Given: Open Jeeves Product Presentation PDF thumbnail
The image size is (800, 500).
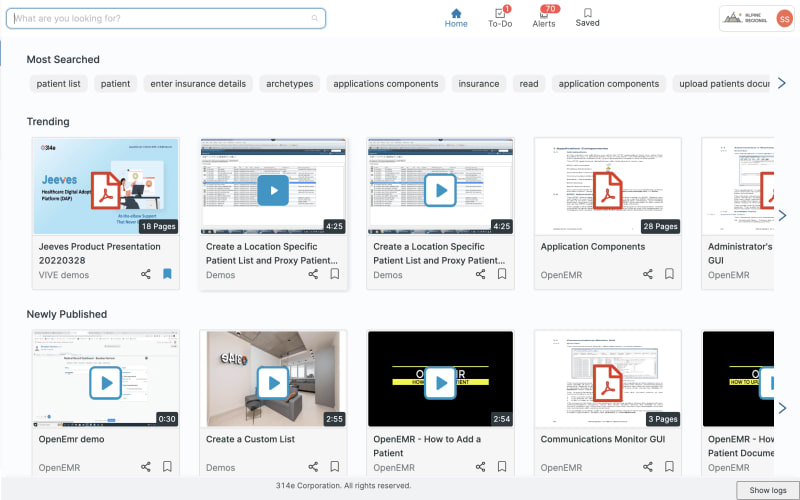Looking at the screenshot, I should pos(106,186).
